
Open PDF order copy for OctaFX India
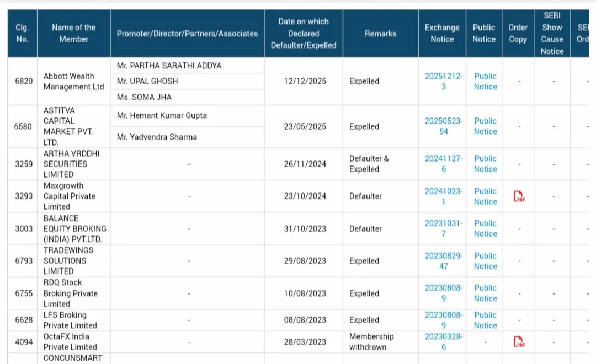(x=518, y=341)
